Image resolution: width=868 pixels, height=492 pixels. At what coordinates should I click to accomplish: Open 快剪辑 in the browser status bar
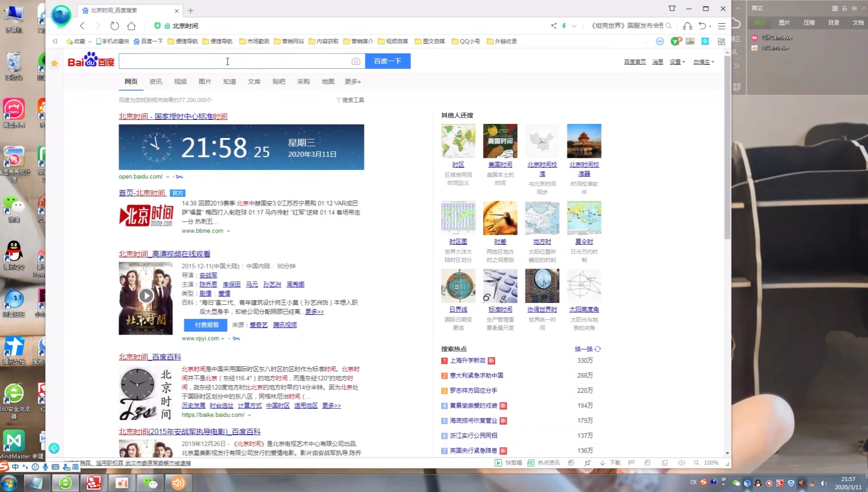[x=509, y=463]
